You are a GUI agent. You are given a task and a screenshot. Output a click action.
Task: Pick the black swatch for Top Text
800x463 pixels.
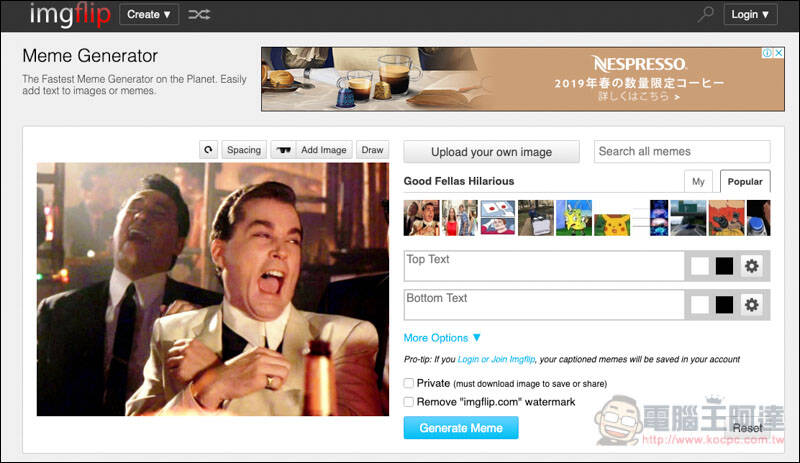[724, 266]
